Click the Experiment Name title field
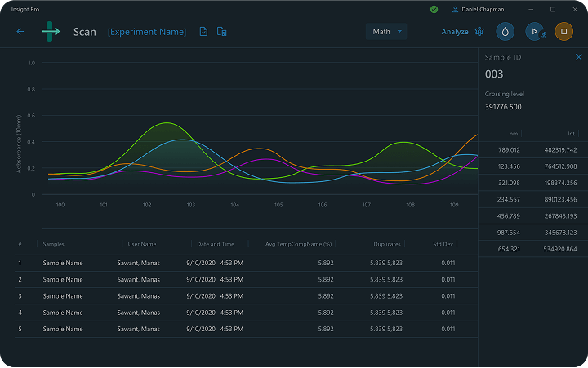Screen dimensions: 588x368 [x=147, y=32]
